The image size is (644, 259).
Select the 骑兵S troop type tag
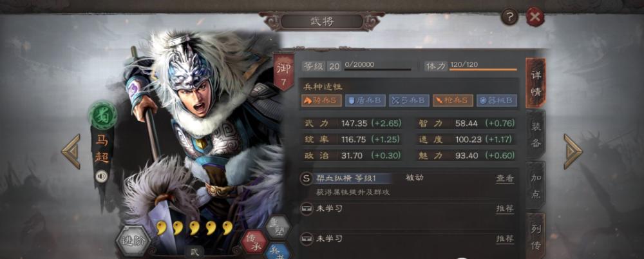(321, 101)
